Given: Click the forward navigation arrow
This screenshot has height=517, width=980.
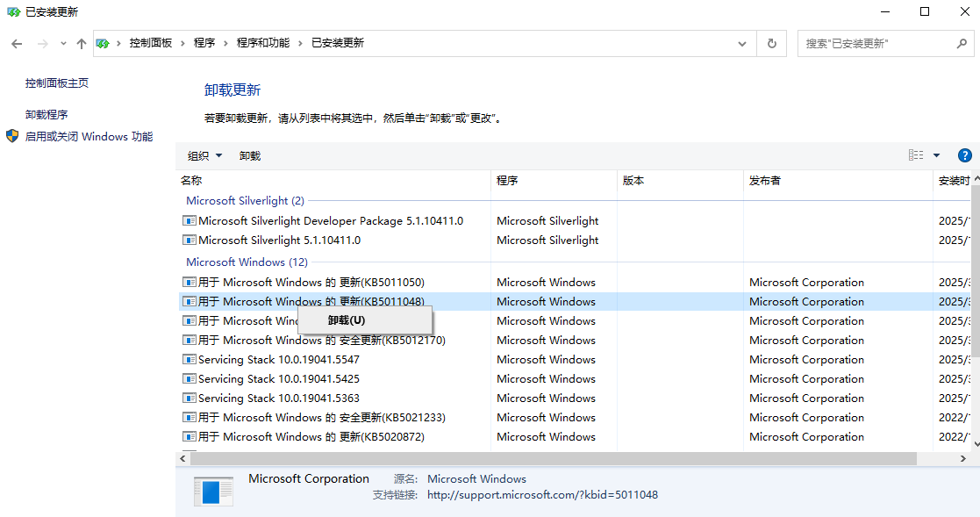Looking at the screenshot, I should [x=42, y=44].
